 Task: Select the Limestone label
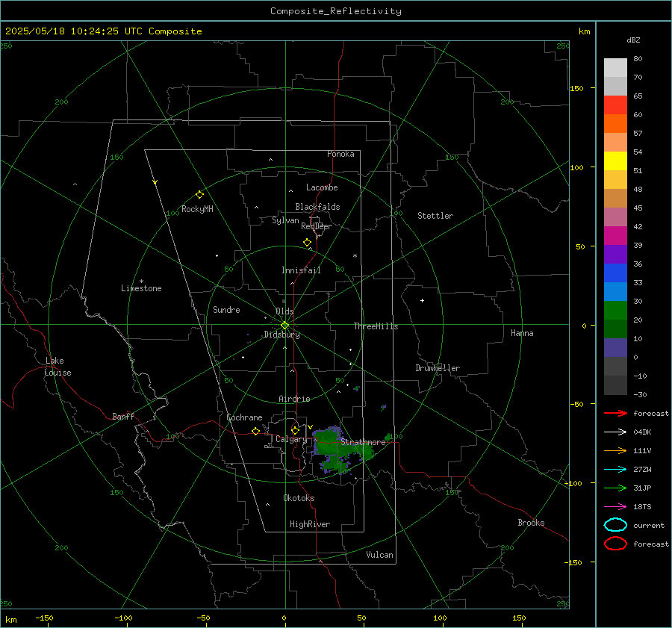click(x=141, y=288)
